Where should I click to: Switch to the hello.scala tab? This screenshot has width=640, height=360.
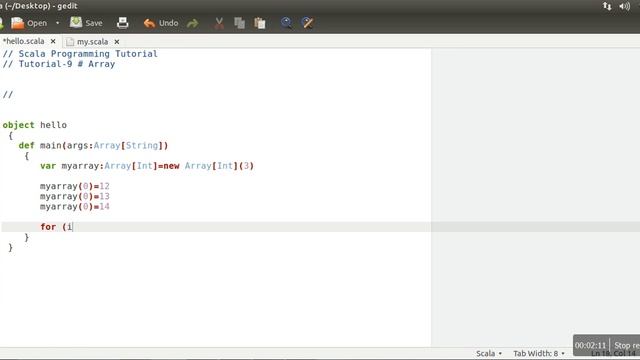coord(24,41)
